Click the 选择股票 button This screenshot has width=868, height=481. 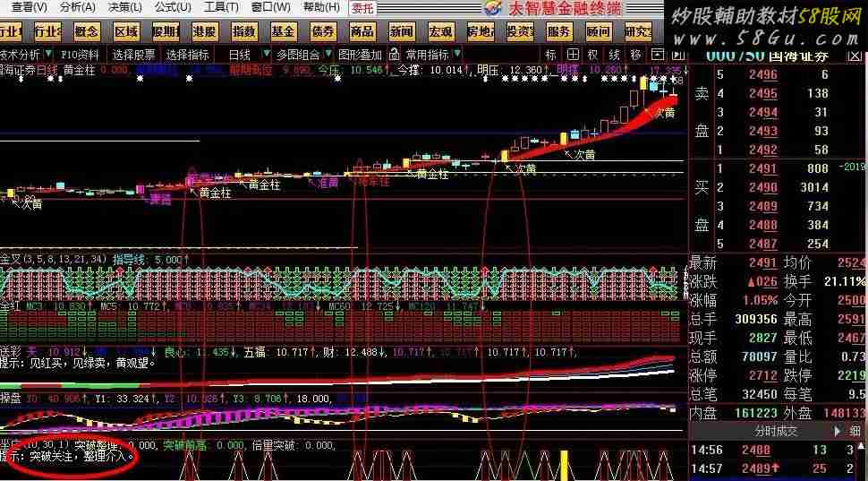pyautogui.click(x=134, y=55)
